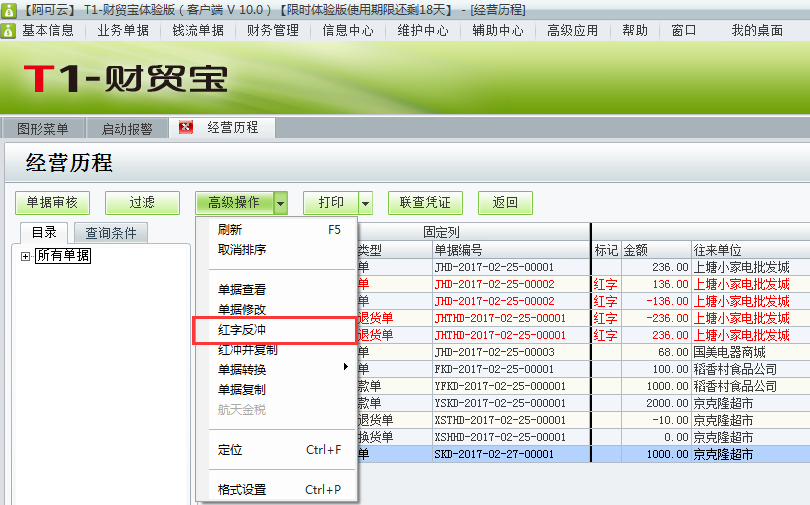
Task: Sort by the 单据编号 column header
Action: [x=510, y=250]
